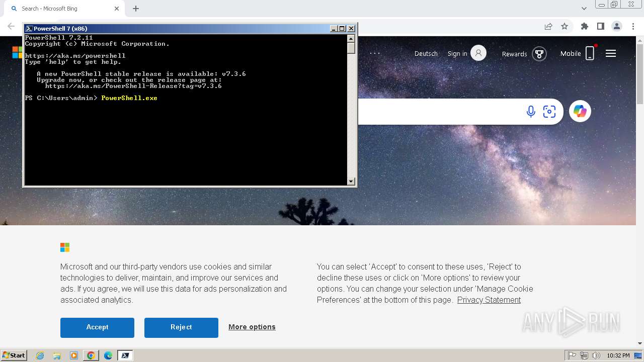Click the typed PowerShell.exe command text
This screenshot has height=362, width=644.
129,98
